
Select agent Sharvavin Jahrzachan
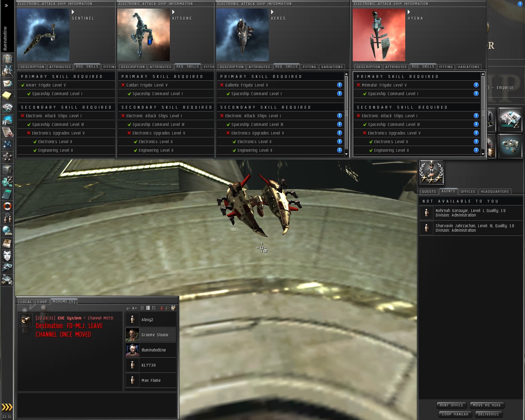[470, 228]
